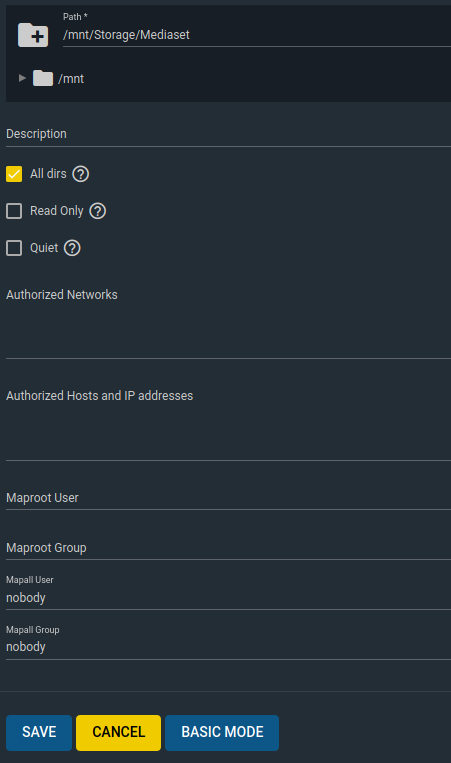Viewport: 451px width, 763px height.
Task: Click the /mnt folder icon
Action: tap(43, 78)
